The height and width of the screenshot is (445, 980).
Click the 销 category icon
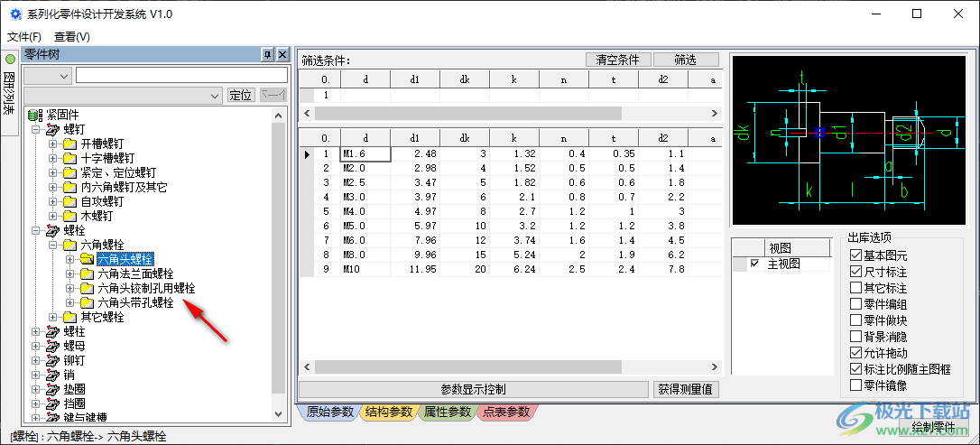(x=52, y=375)
